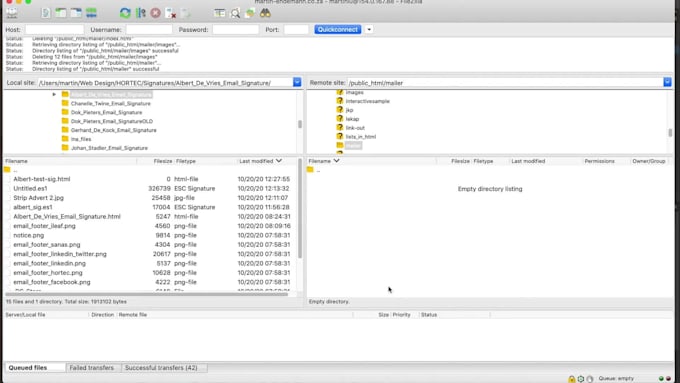This screenshot has height=383, width=680.
Task: Toggle local directory tree display
Action: click(x=61, y=13)
